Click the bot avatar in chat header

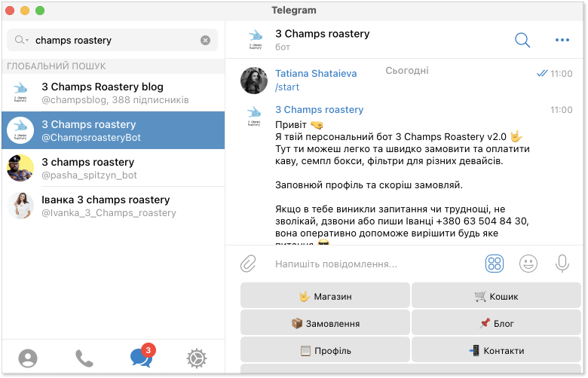point(256,39)
